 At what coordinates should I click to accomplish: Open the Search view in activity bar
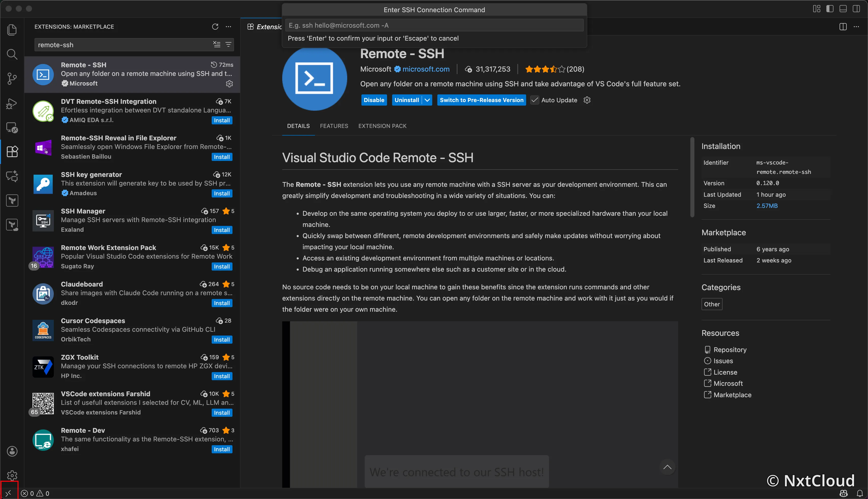coord(12,54)
